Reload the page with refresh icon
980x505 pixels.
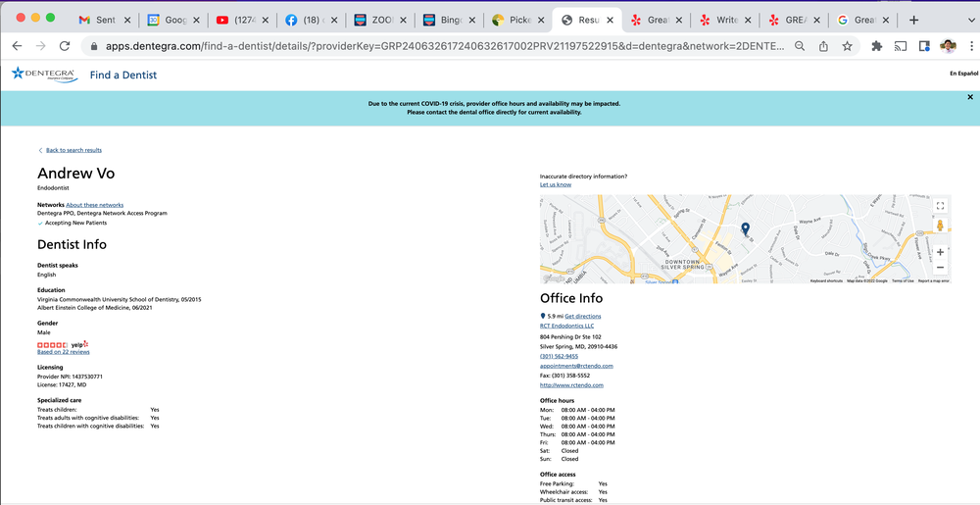(65, 46)
